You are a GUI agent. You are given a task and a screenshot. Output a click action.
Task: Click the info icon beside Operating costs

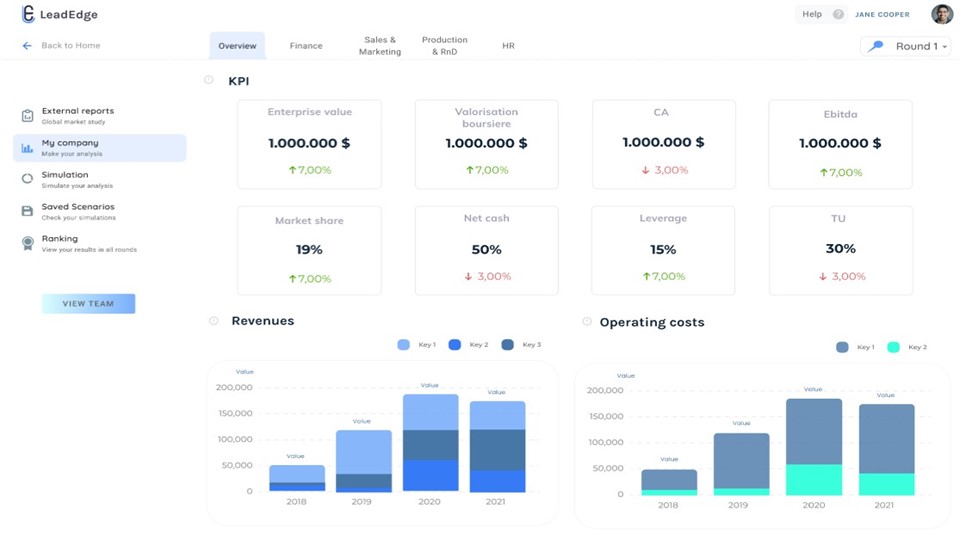[x=587, y=322]
